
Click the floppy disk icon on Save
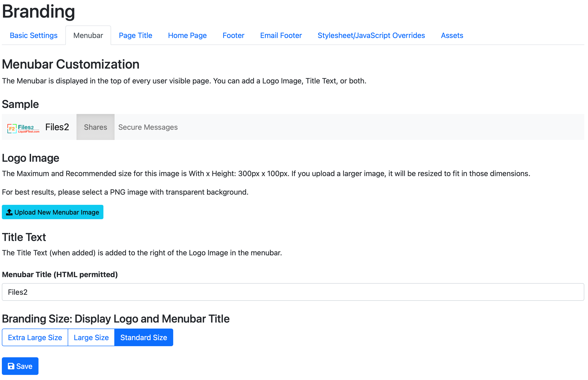pos(11,366)
